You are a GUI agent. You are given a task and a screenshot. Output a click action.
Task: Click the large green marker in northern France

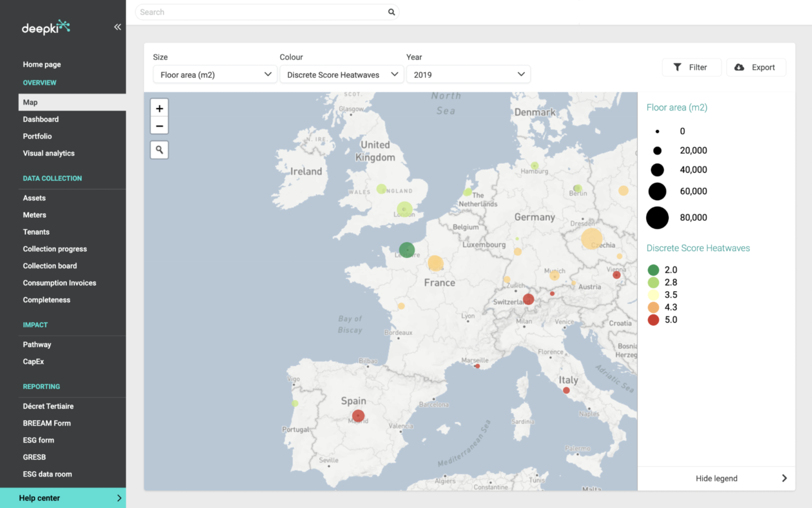[x=407, y=249]
